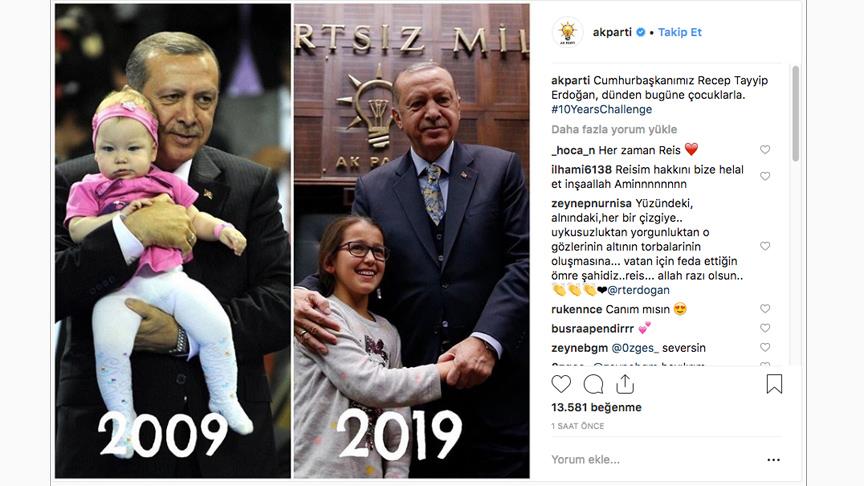The image size is (864, 486).
Task: Like the post with the heart icon
Action: pos(561,384)
